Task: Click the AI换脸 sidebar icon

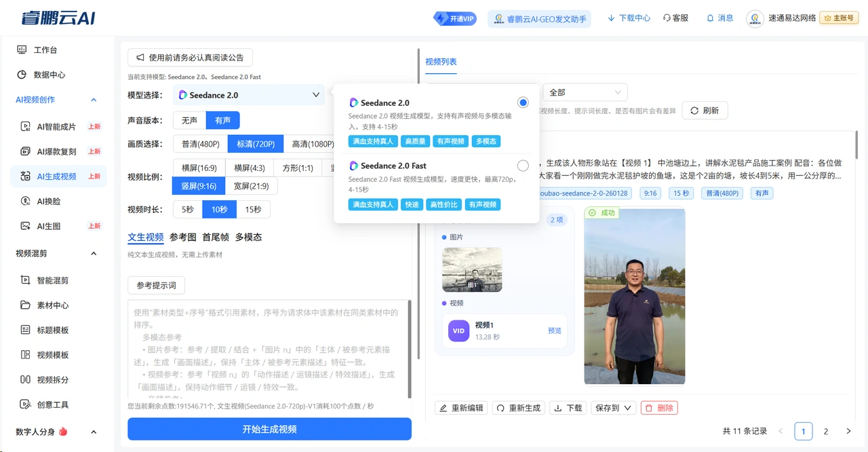Action: point(25,201)
